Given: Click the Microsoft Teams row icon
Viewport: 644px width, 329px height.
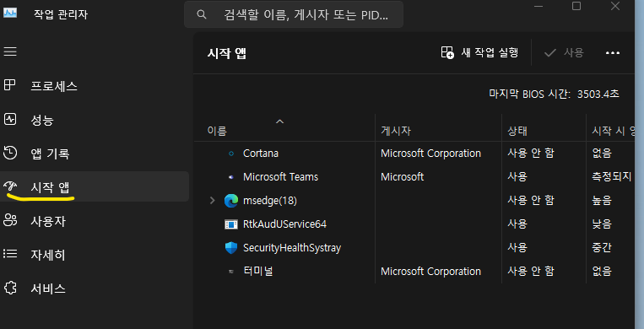Looking at the screenshot, I should (x=231, y=177).
